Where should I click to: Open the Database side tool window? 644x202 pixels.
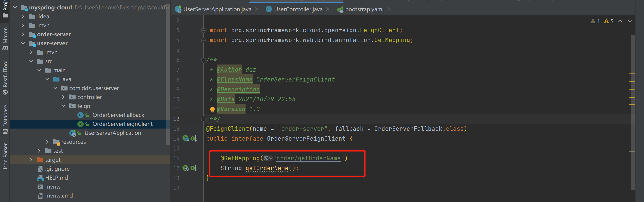pyautogui.click(x=5, y=119)
